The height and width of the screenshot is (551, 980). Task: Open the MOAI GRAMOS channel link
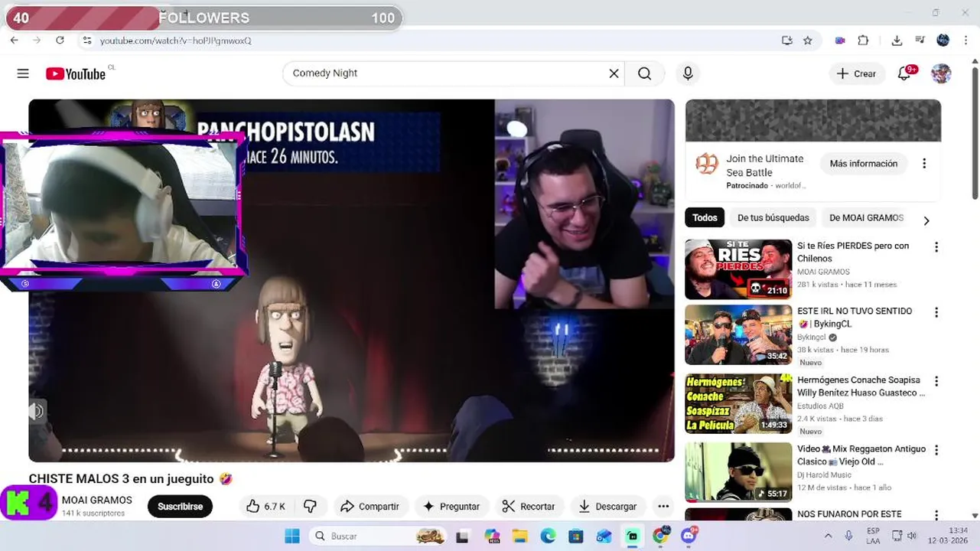pyautogui.click(x=96, y=500)
